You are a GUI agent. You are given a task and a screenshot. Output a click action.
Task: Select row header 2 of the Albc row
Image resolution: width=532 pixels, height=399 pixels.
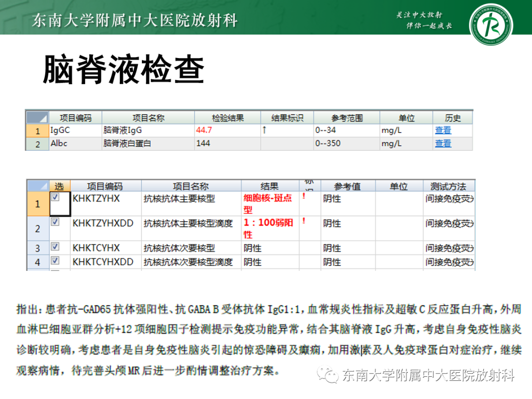click(37, 144)
